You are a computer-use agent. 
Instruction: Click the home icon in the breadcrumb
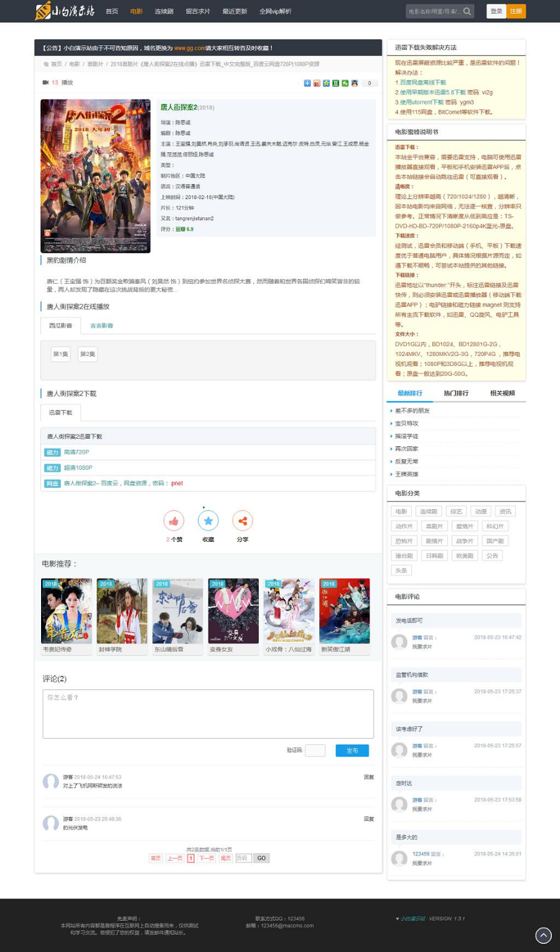click(x=46, y=64)
